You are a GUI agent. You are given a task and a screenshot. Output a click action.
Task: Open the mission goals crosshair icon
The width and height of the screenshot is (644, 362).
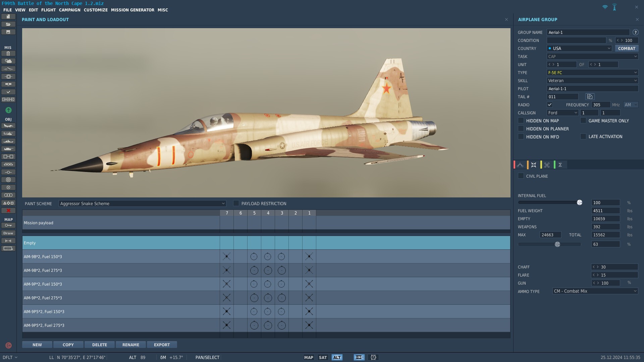coord(8,76)
